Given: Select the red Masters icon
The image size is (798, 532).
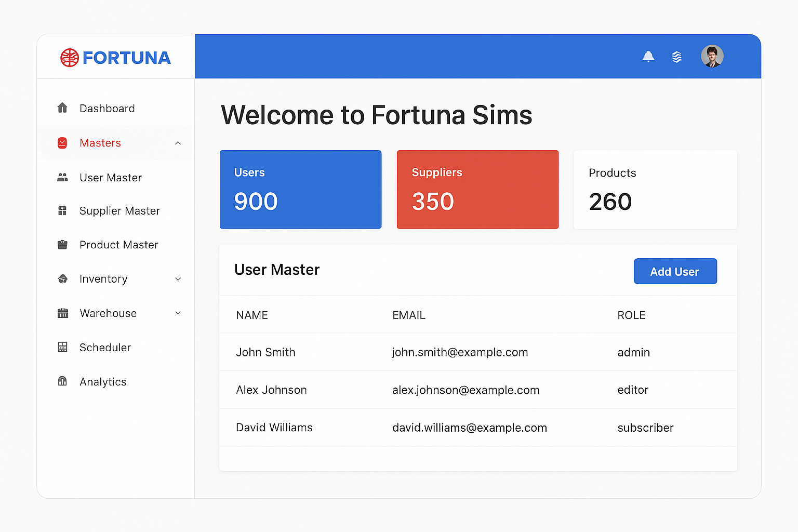Looking at the screenshot, I should [62, 143].
